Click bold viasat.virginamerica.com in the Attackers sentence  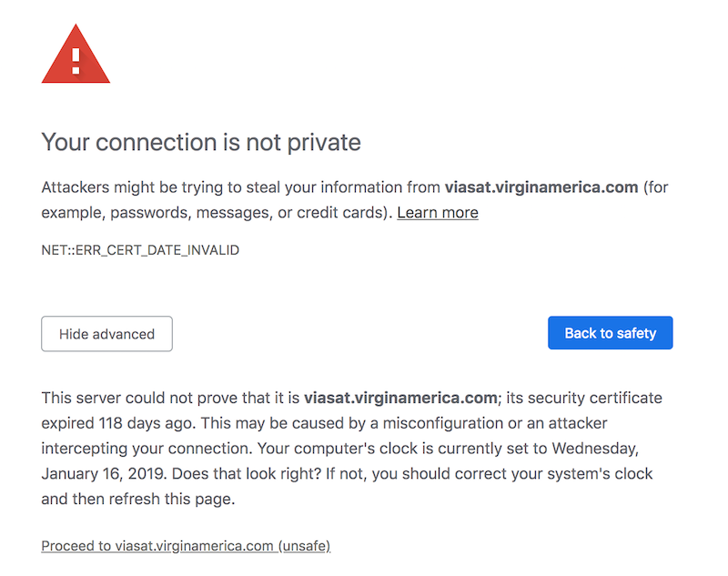pos(541,187)
